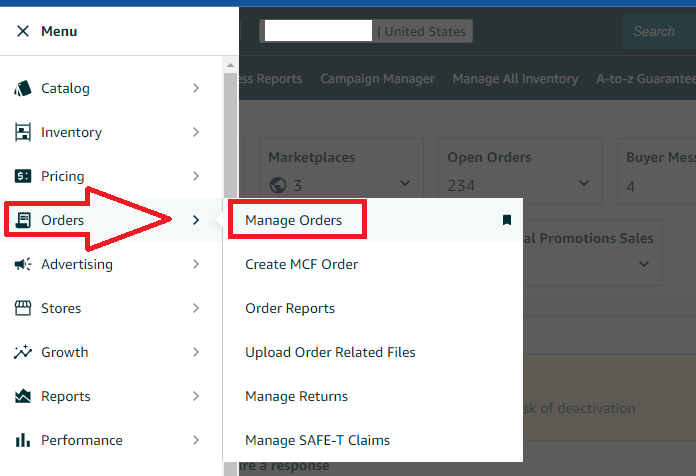This screenshot has width=696, height=476.
Task: Click the Pricing dollar icon
Action: [23, 176]
